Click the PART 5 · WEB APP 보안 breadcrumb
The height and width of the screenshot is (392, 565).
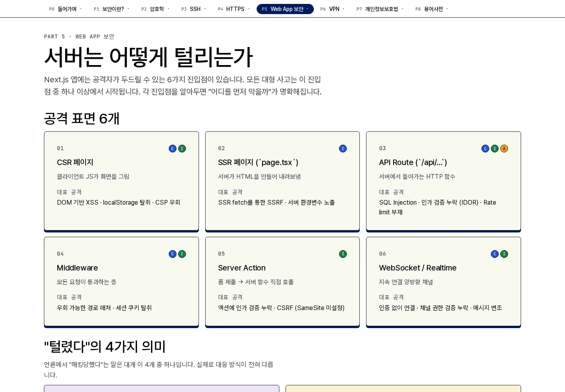tap(79, 36)
